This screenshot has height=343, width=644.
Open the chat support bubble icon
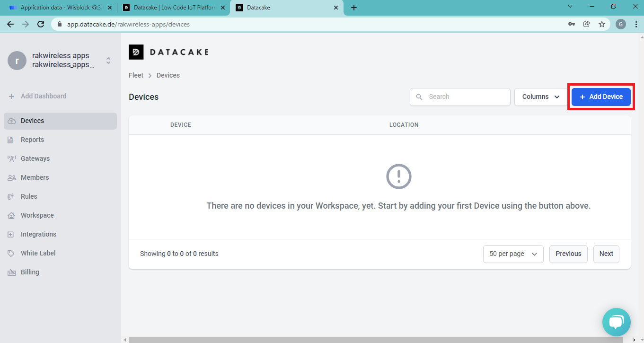pos(616,322)
